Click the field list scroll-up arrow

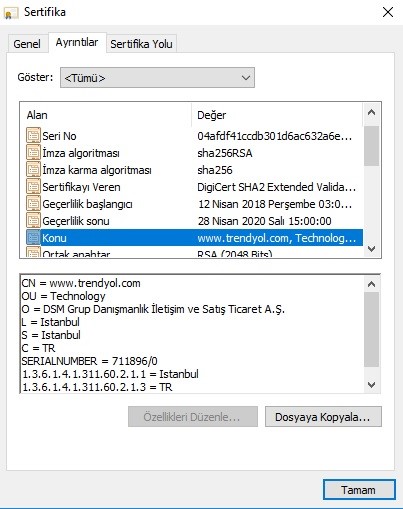(371, 113)
